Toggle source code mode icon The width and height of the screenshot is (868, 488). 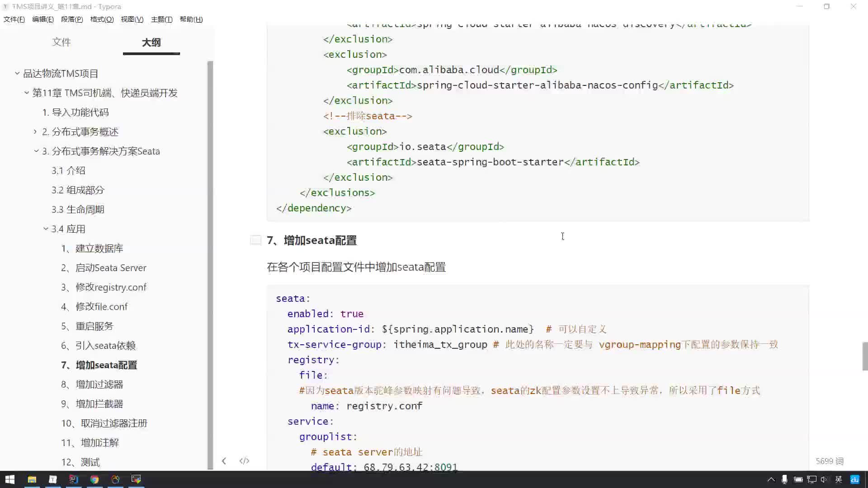pos(244,461)
